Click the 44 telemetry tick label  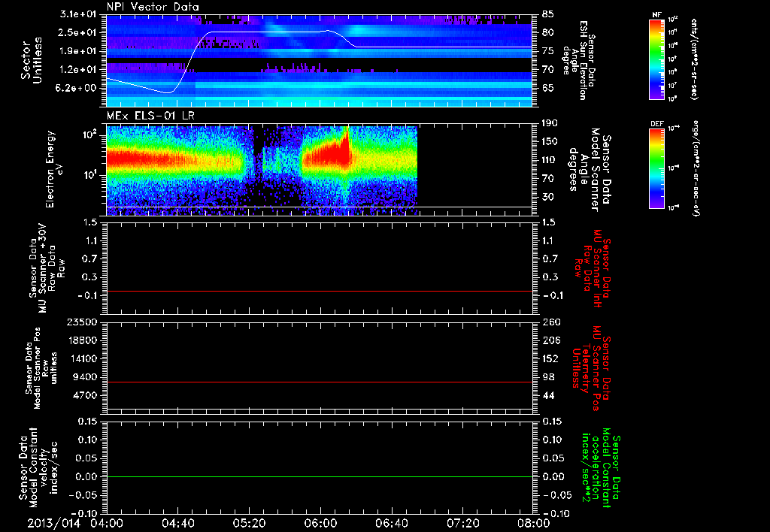click(x=548, y=395)
